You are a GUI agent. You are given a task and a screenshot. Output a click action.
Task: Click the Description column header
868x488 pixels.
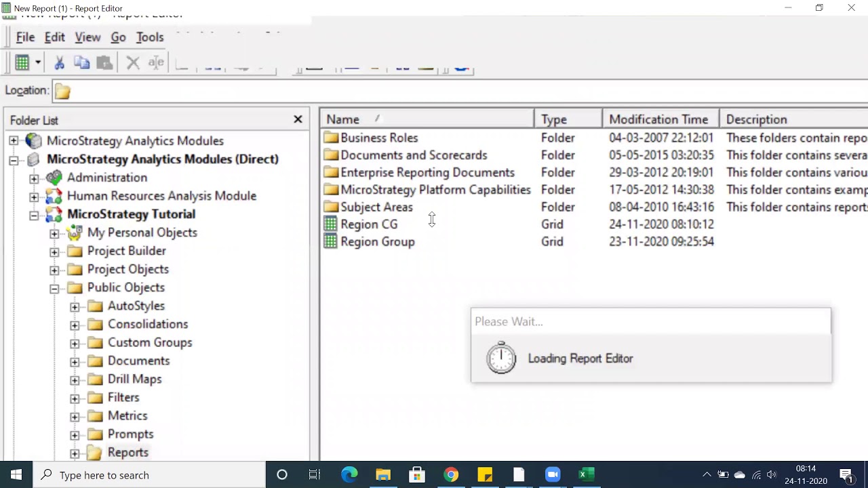click(x=793, y=119)
